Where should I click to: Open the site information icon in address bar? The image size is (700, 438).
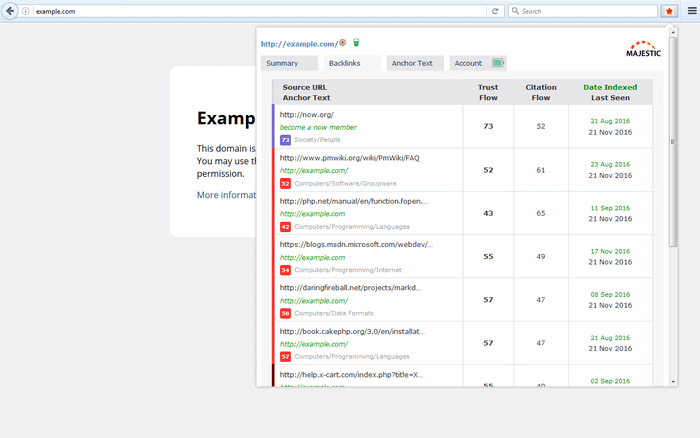click(26, 11)
